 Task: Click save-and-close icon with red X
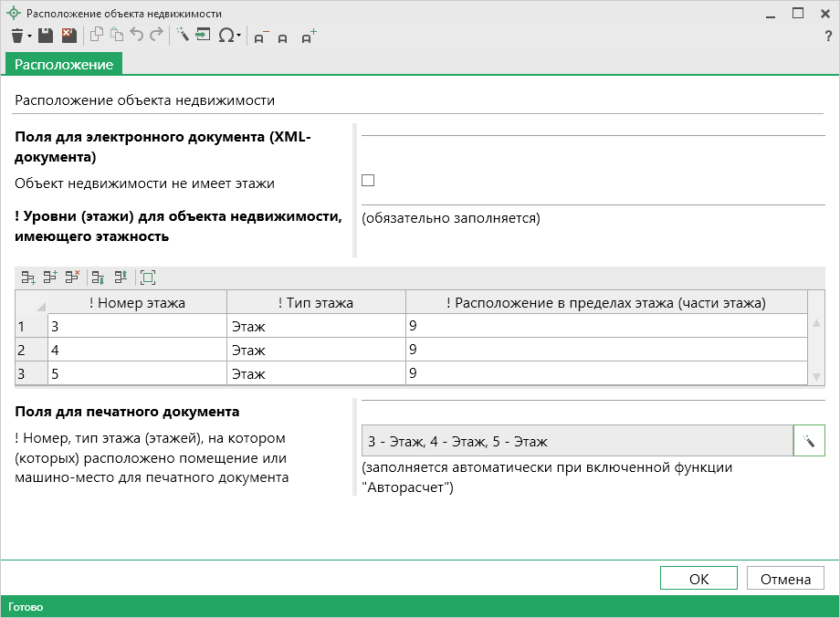68,36
